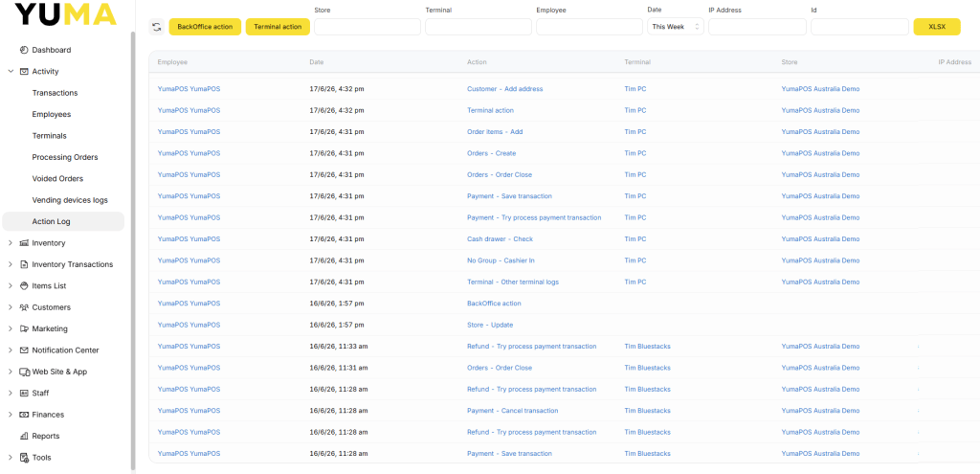Open Terminals under Activity
The height and width of the screenshot is (474, 980).
tap(50, 136)
